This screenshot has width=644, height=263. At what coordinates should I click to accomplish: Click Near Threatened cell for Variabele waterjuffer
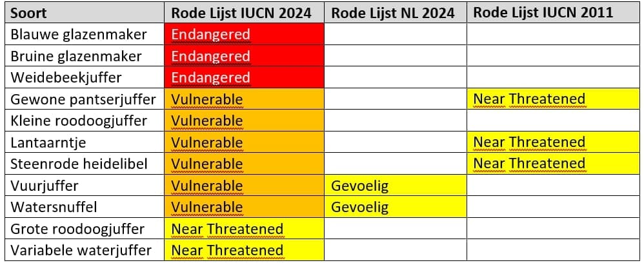pyautogui.click(x=244, y=250)
